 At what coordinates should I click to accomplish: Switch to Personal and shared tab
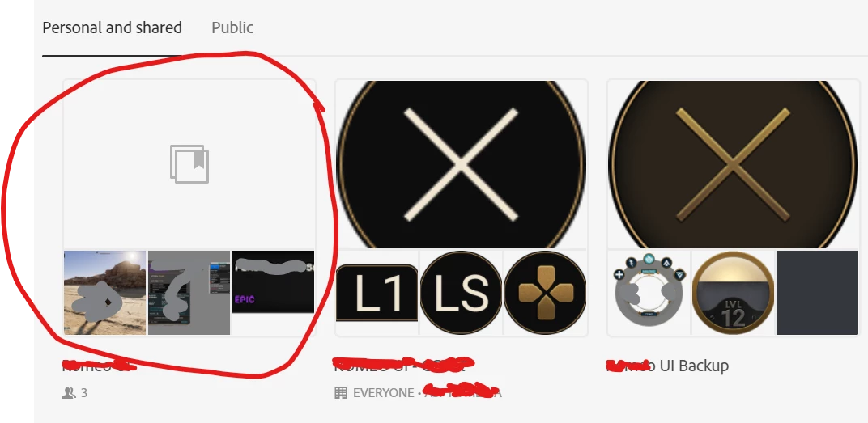point(112,27)
